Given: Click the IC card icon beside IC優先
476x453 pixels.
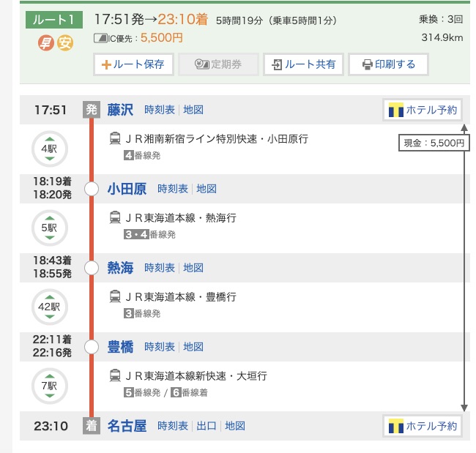Looking at the screenshot, I should (100, 38).
